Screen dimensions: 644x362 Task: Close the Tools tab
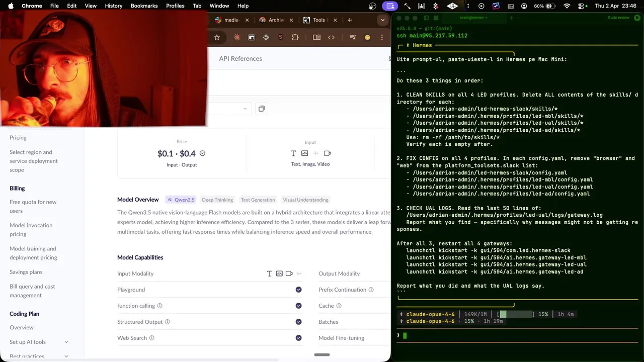(x=336, y=20)
